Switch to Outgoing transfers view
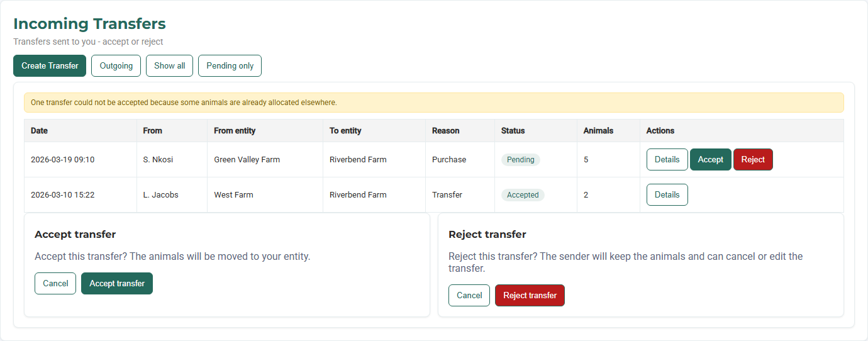868x341 pixels. click(x=116, y=65)
